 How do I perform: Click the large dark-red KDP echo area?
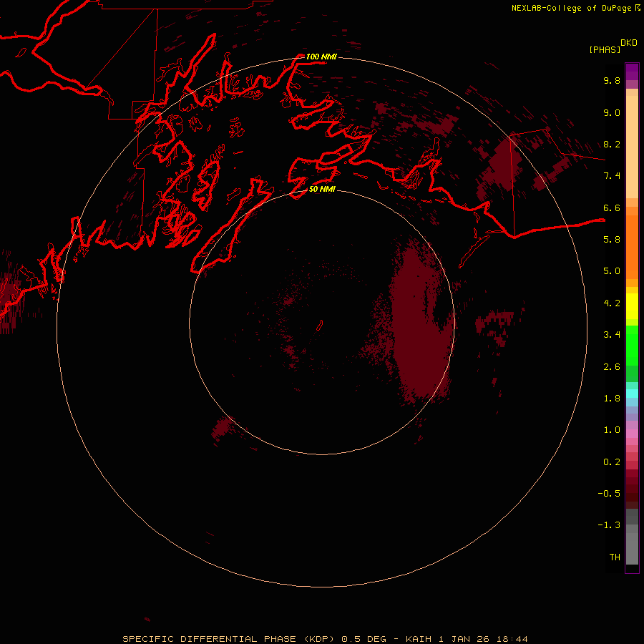coord(418,324)
